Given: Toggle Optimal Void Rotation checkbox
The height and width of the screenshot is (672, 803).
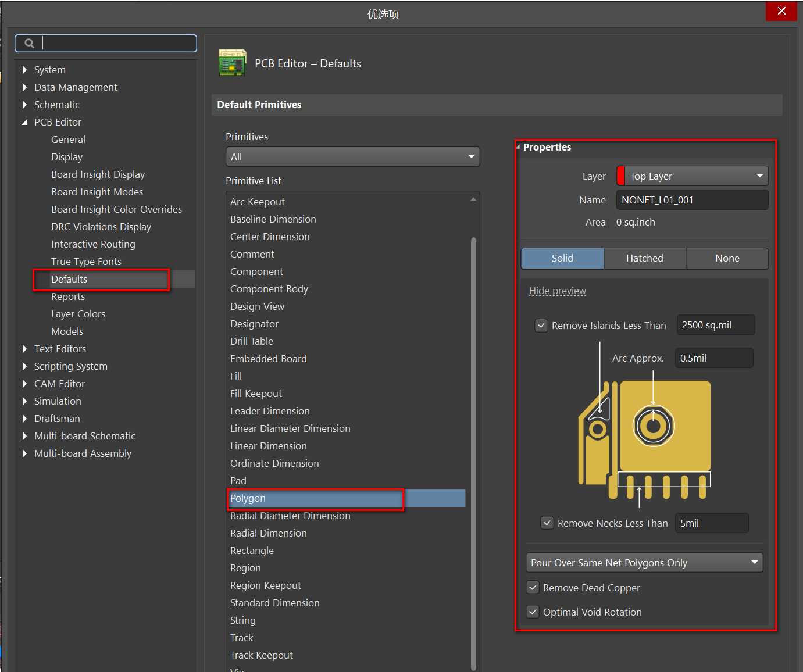Looking at the screenshot, I should tap(533, 612).
